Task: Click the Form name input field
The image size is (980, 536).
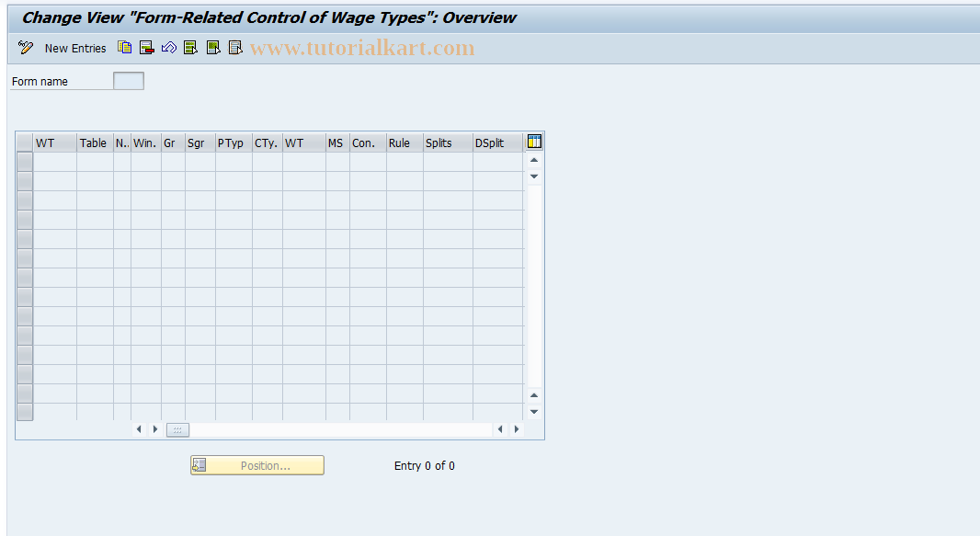Action: click(x=129, y=81)
